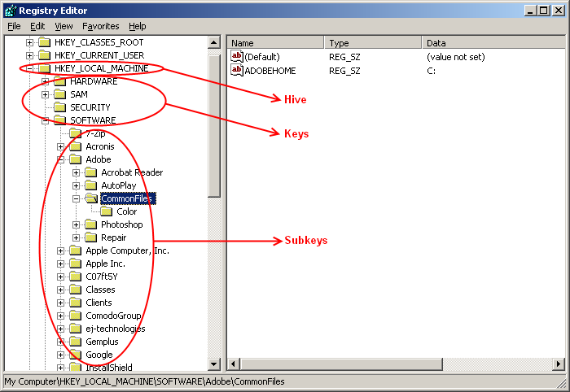Click the Type column header

[372, 42]
